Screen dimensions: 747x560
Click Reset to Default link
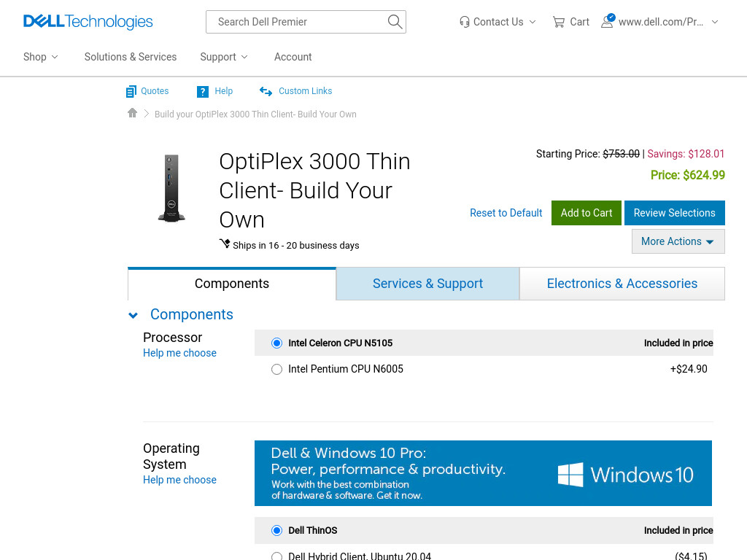(x=506, y=213)
